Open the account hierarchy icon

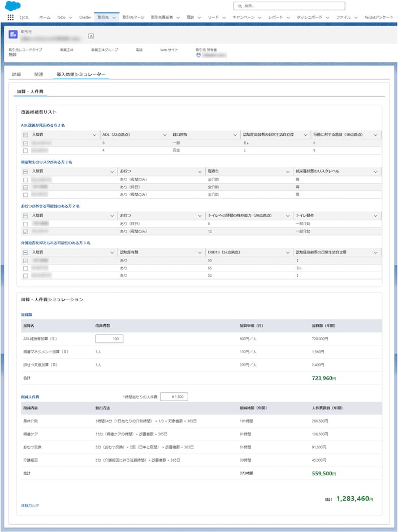tap(91, 36)
